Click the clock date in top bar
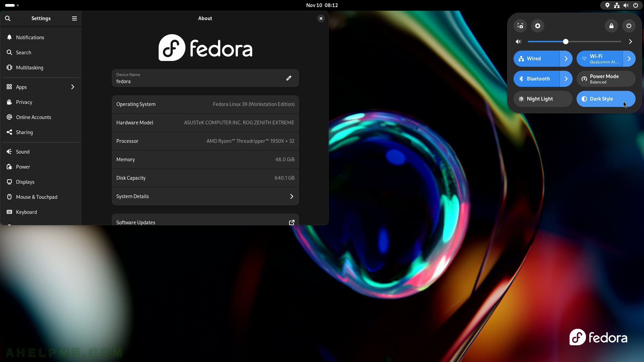The image size is (644, 362). pos(322,5)
